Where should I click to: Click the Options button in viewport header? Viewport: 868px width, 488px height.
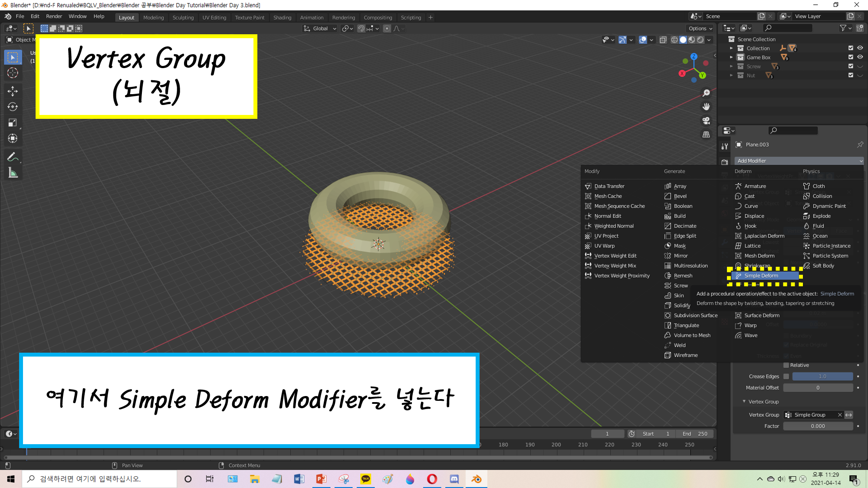tap(700, 29)
